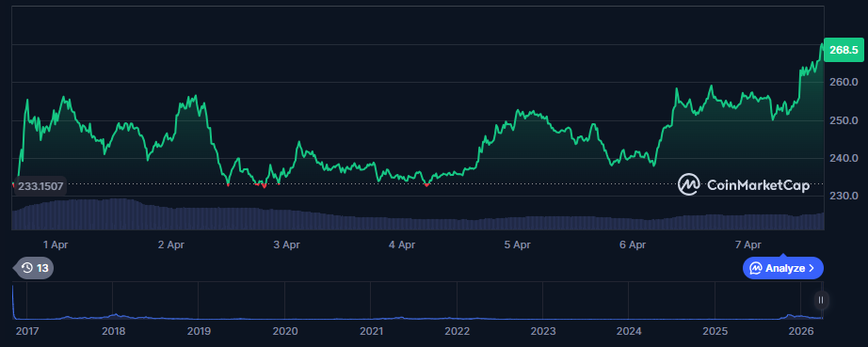Click the 230.0 y-axis label
868x347 pixels.
click(844, 197)
